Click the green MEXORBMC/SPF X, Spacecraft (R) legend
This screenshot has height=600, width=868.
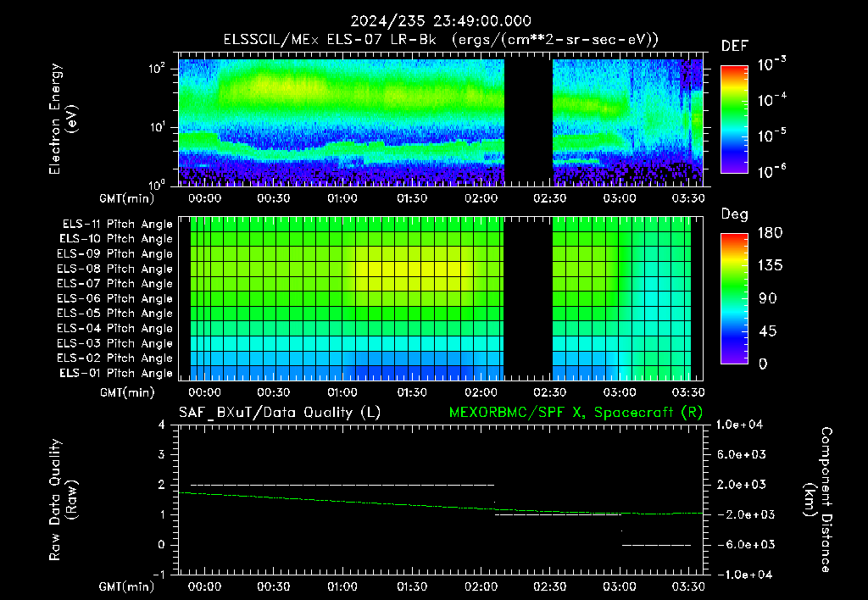click(576, 413)
